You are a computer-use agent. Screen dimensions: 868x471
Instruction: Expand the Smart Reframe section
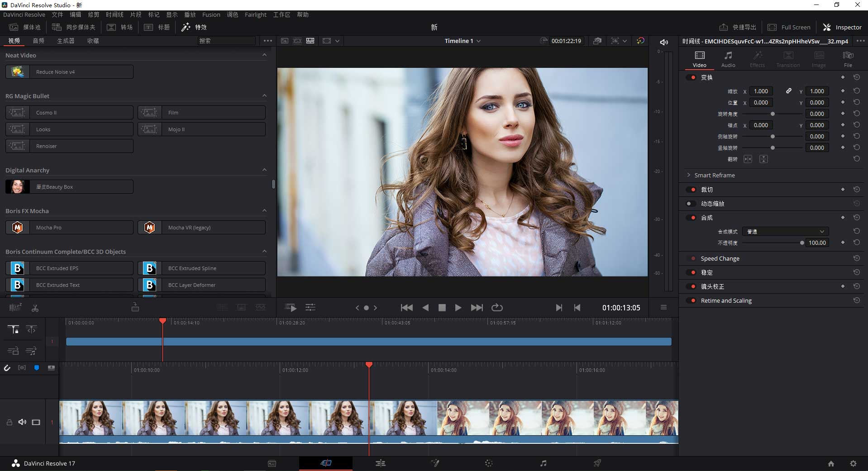click(x=689, y=175)
